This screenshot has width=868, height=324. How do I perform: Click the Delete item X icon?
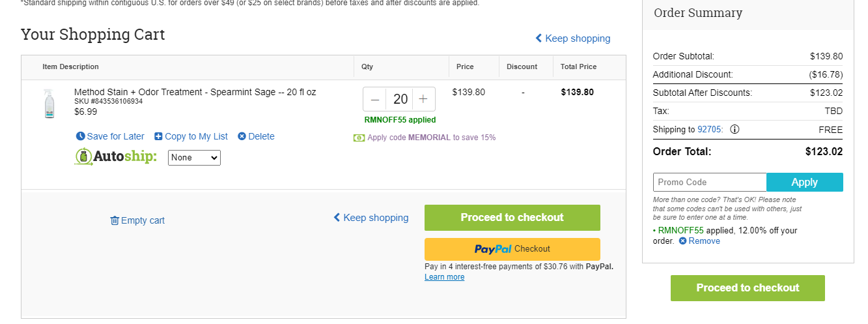(x=242, y=136)
